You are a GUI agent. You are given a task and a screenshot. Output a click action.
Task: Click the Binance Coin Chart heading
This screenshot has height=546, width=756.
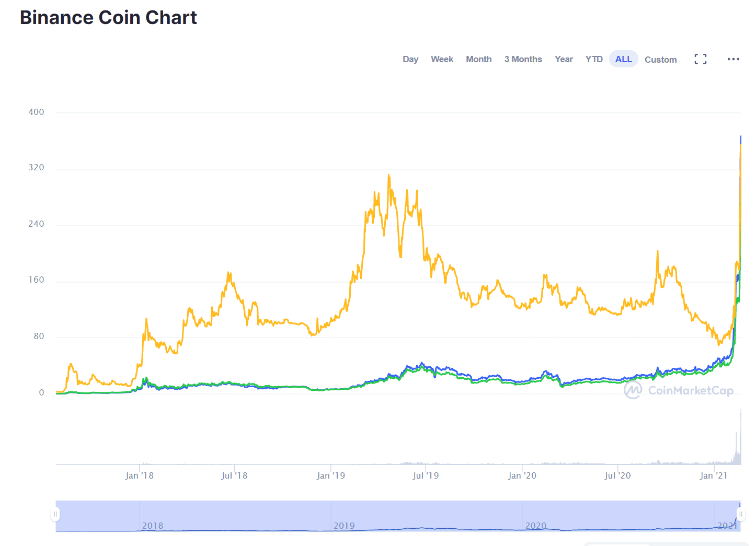pyautogui.click(x=108, y=18)
